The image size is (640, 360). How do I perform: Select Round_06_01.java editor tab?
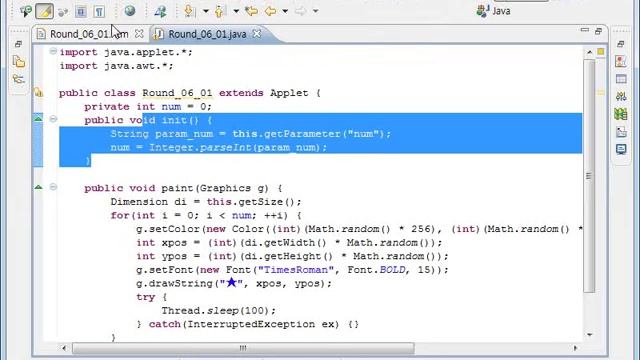(207, 34)
